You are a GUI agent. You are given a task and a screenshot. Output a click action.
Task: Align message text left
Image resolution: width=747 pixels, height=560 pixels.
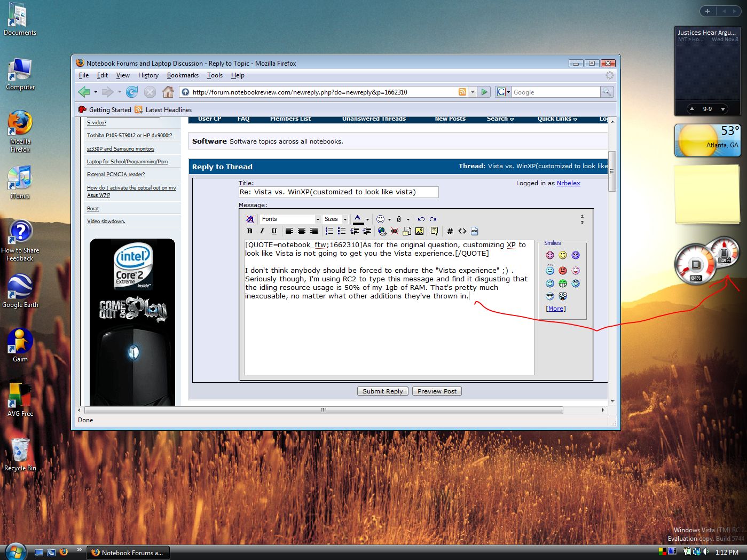pos(289,231)
